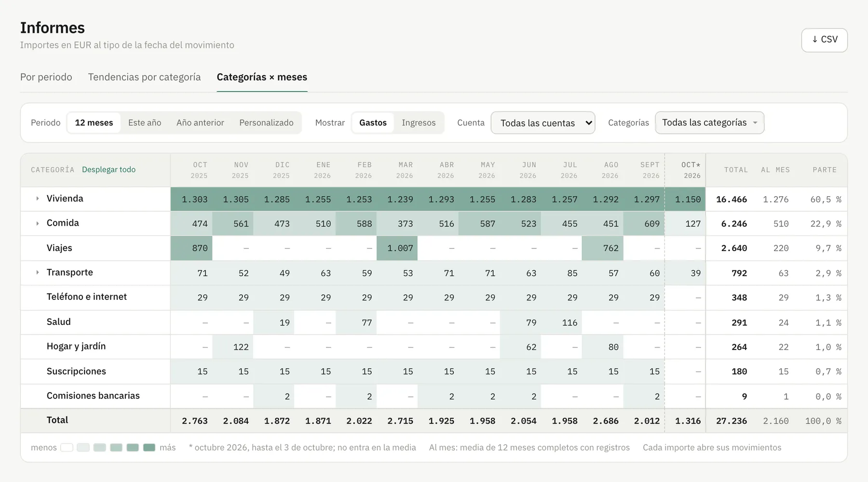
Task: Switch to the Por periodo tab
Action: (46, 77)
